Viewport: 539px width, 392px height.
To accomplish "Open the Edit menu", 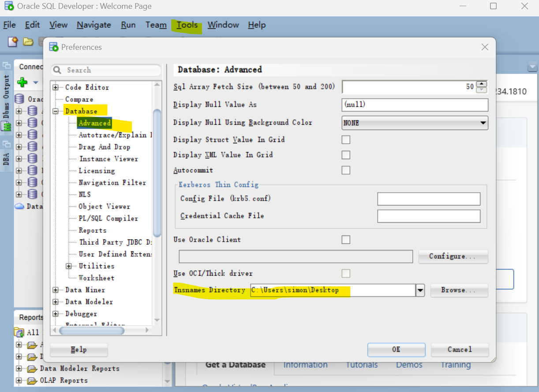I will (x=32, y=25).
